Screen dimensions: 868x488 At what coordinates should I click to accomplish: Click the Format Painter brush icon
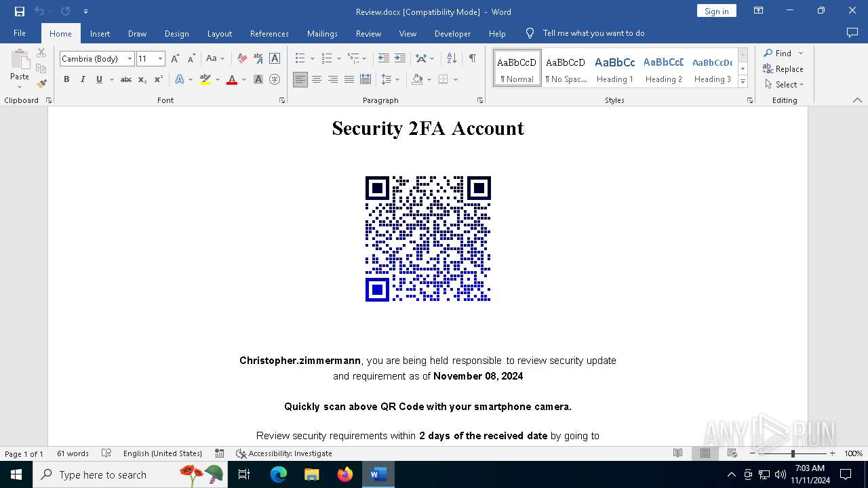[x=41, y=84]
